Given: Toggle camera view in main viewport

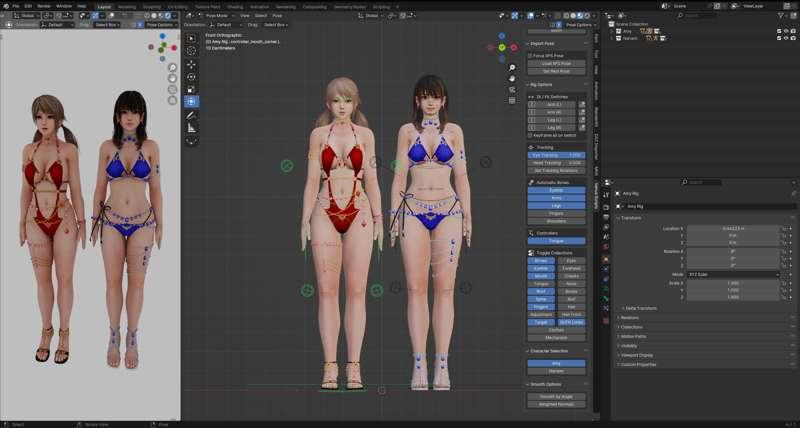Looking at the screenshot, I should pos(512,90).
